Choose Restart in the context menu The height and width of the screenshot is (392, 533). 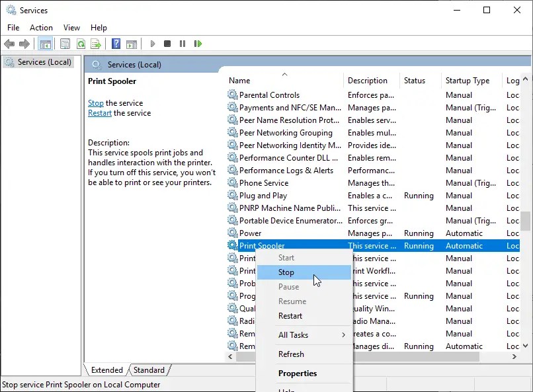point(304,316)
